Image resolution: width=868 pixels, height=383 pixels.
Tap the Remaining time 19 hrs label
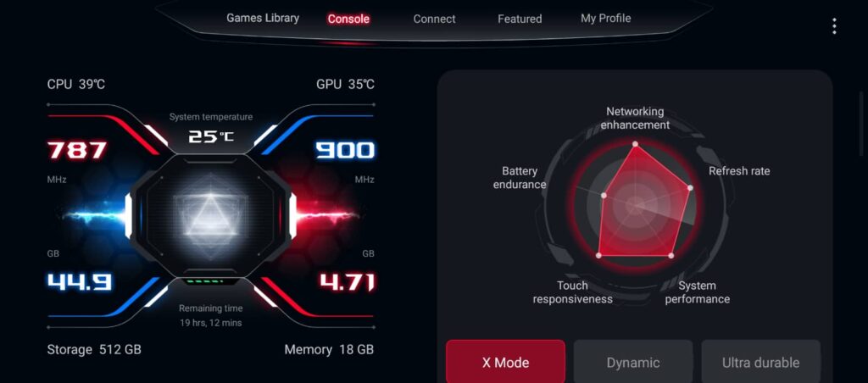pyautogui.click(x=210, y=315)
